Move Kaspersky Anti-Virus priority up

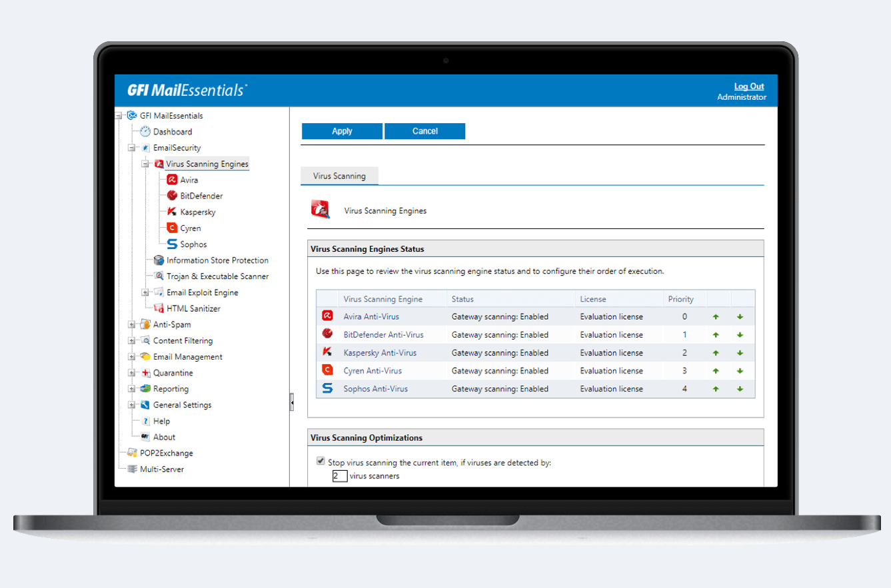pyautogui.click(x=716, y=353)
